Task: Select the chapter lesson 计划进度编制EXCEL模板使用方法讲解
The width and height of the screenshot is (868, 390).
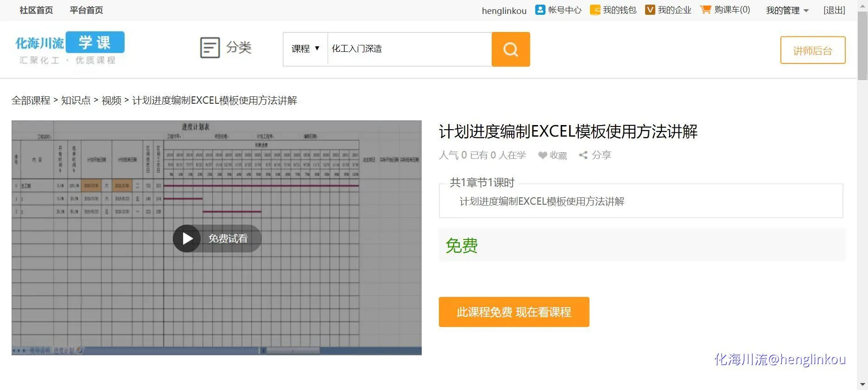Action: point(542,201)
